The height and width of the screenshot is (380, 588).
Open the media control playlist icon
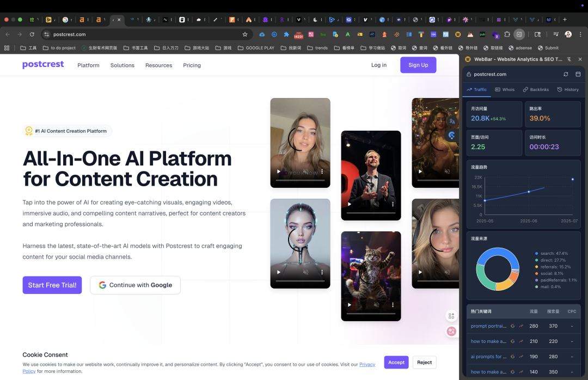click(x=556, y=34)
